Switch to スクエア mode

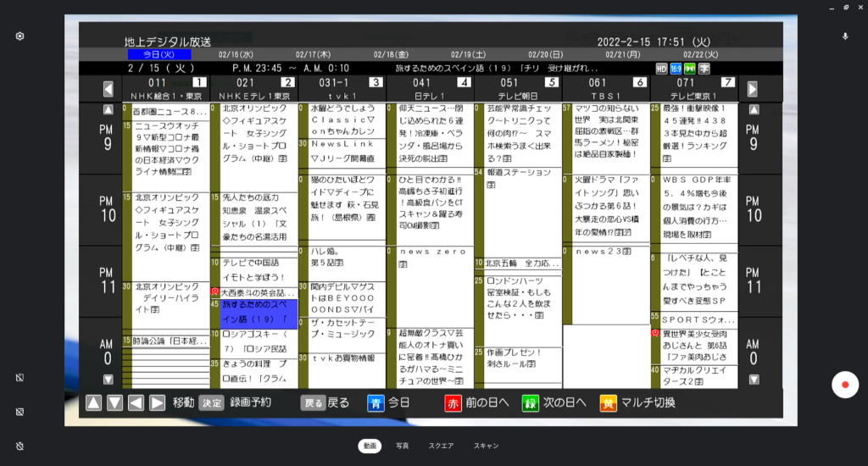pyautogui.click(x=441, y=446)
